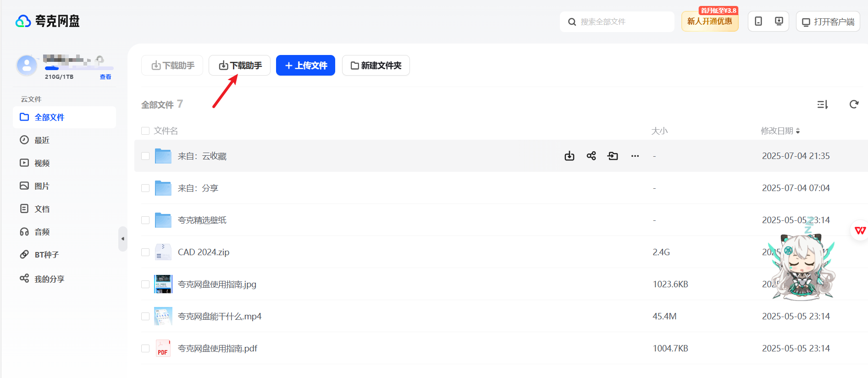Viewport: 868px width, 378px height.
Task: Click the 夸克精选壁纸 folder icon
Action: pos(163,220)
